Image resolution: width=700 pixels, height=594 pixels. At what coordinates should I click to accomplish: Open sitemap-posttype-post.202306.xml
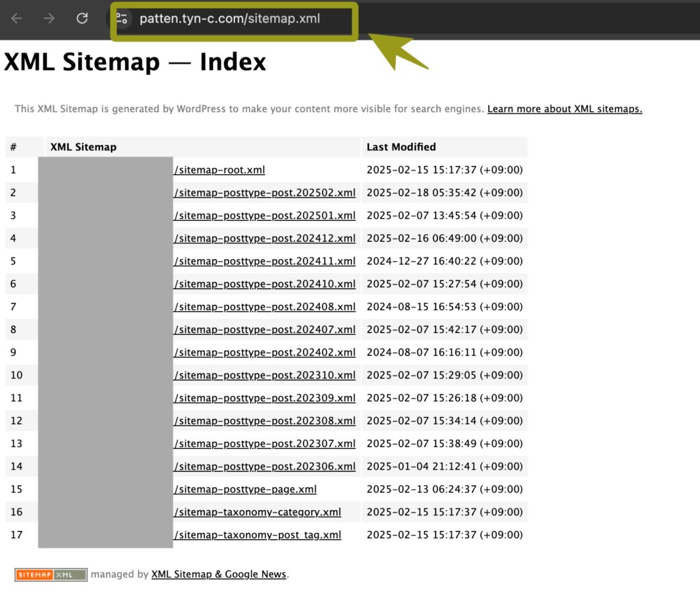click(x=265, y=466)
